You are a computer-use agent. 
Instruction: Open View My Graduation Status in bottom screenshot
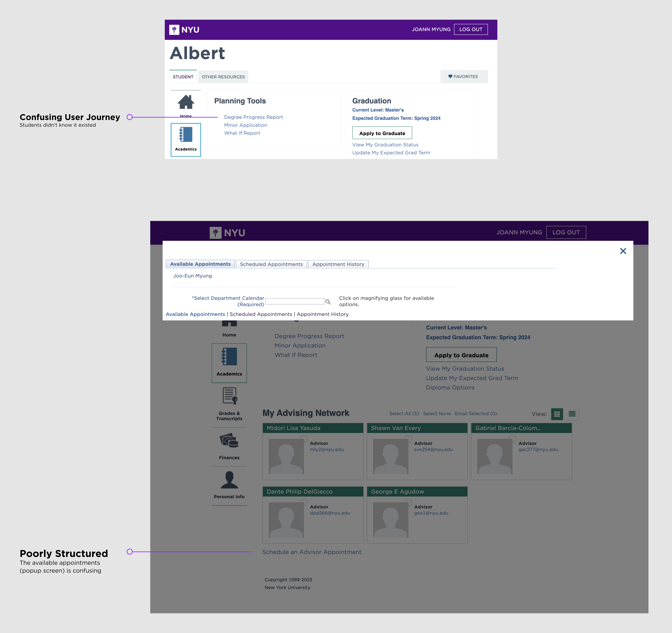click(x=465, y=369)
